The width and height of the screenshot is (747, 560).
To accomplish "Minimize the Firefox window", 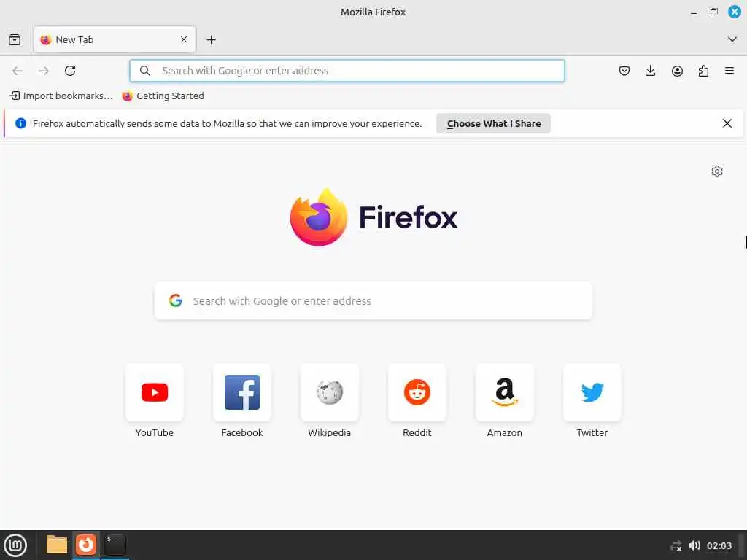I will point(694,12).
